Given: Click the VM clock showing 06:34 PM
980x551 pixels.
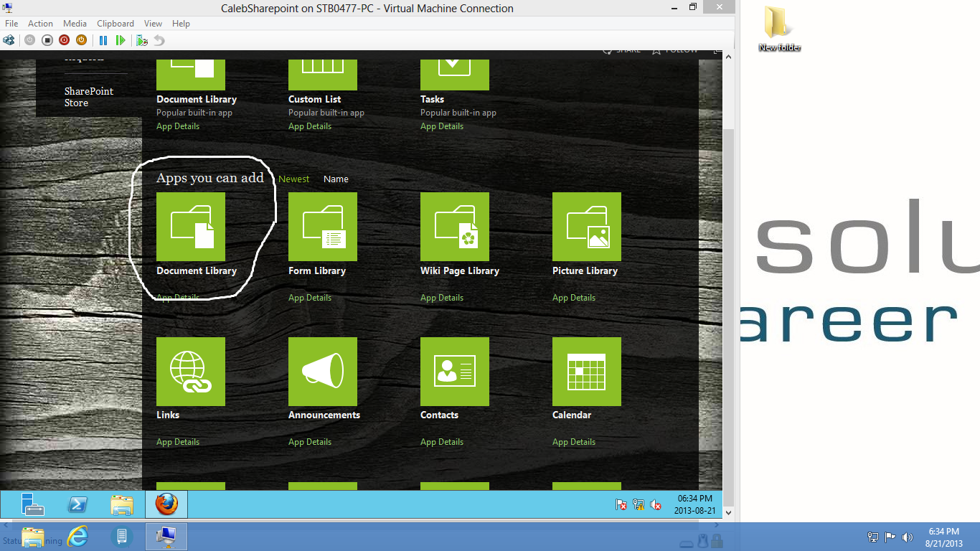Looking at the screenshot, I should 695,504.
